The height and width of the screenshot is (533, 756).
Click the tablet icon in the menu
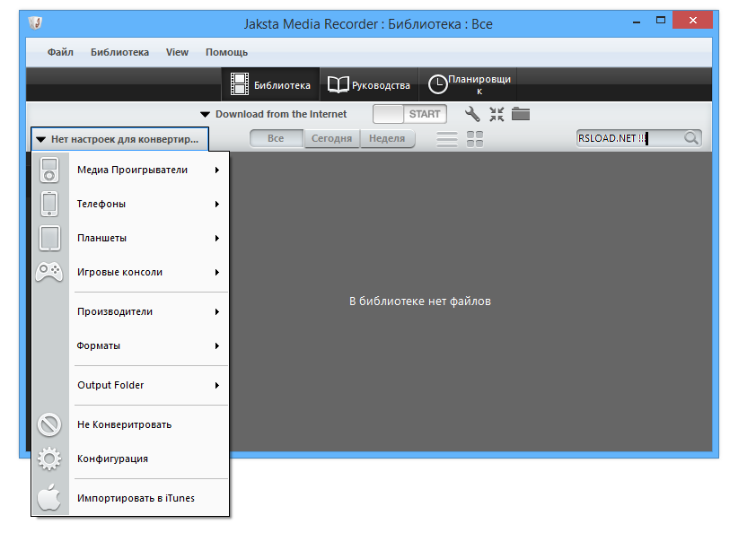(x=49, y=238)
